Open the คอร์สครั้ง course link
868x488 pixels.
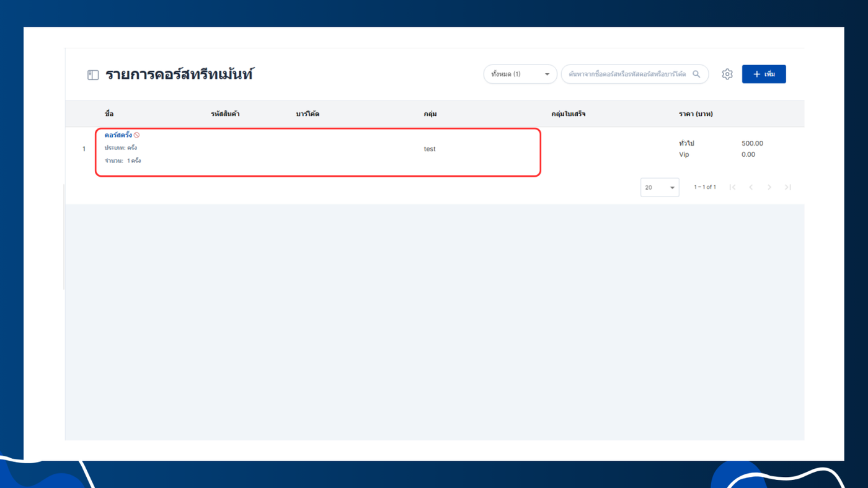tap(118, 135)
